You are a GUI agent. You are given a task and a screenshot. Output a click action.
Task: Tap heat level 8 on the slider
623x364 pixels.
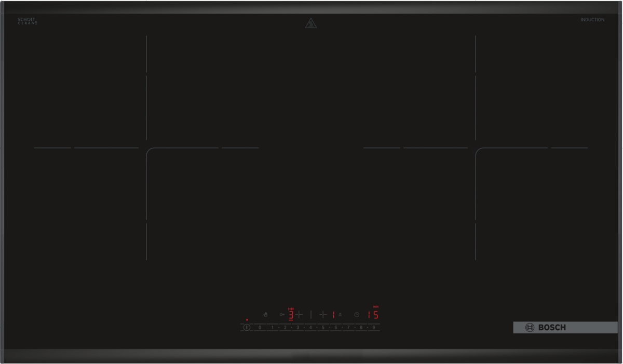[361, 328]
